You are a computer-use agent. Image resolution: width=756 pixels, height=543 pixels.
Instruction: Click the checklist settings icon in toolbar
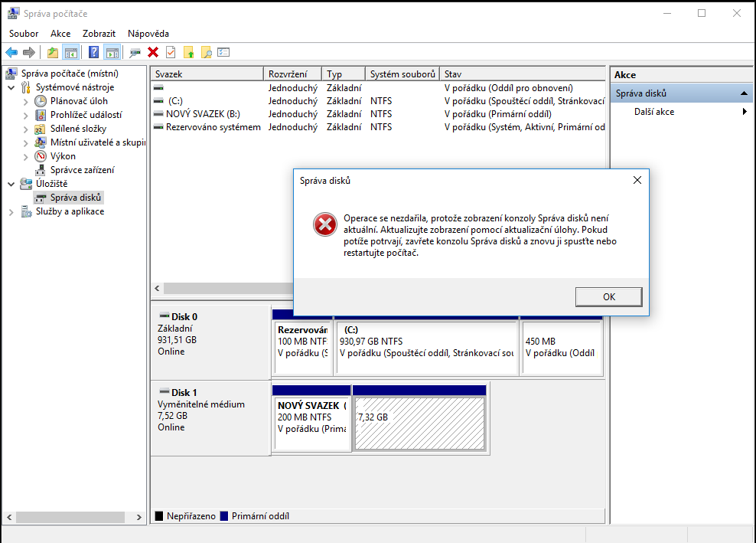(x=223, y=52)
